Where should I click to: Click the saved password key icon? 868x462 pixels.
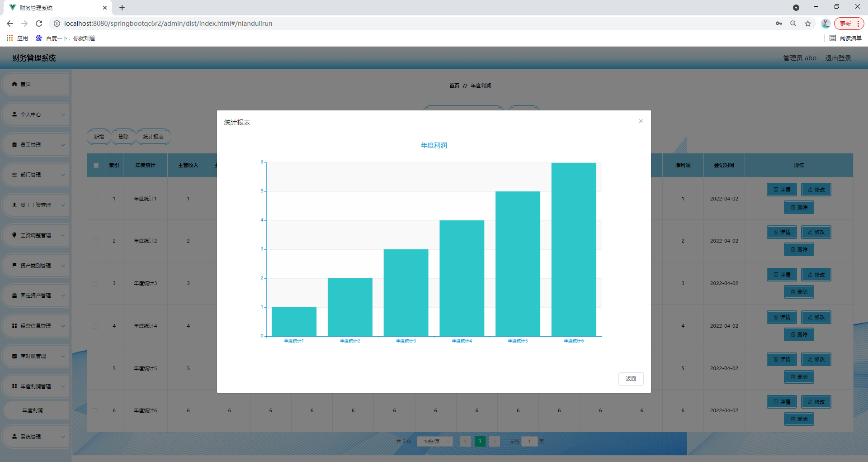pyautogui.click(x=779, y=24)
